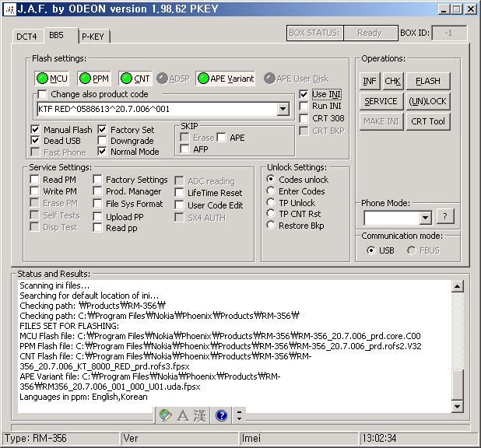Switch to the DCT4 tab
This screenshot has width=481, height=448.
(26, 37)
